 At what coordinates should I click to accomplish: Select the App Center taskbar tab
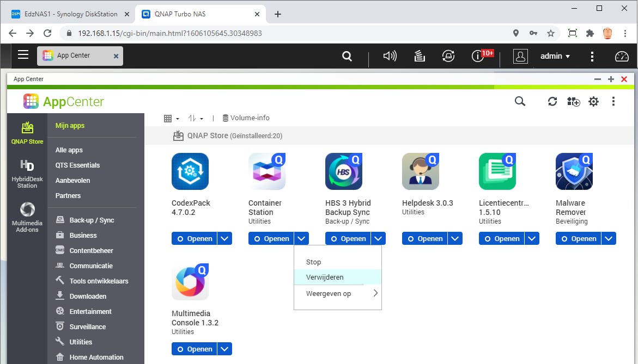(x=80, y=55)
